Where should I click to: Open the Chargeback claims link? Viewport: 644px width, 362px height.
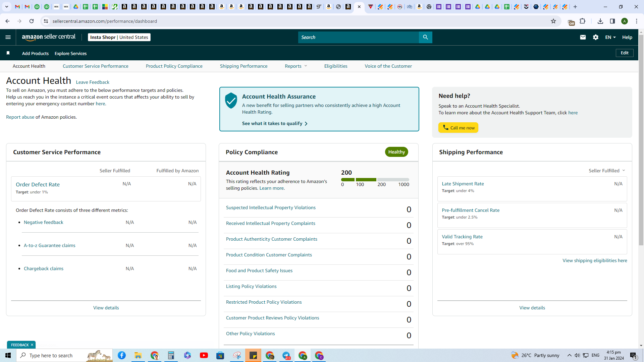pos(44,268)
